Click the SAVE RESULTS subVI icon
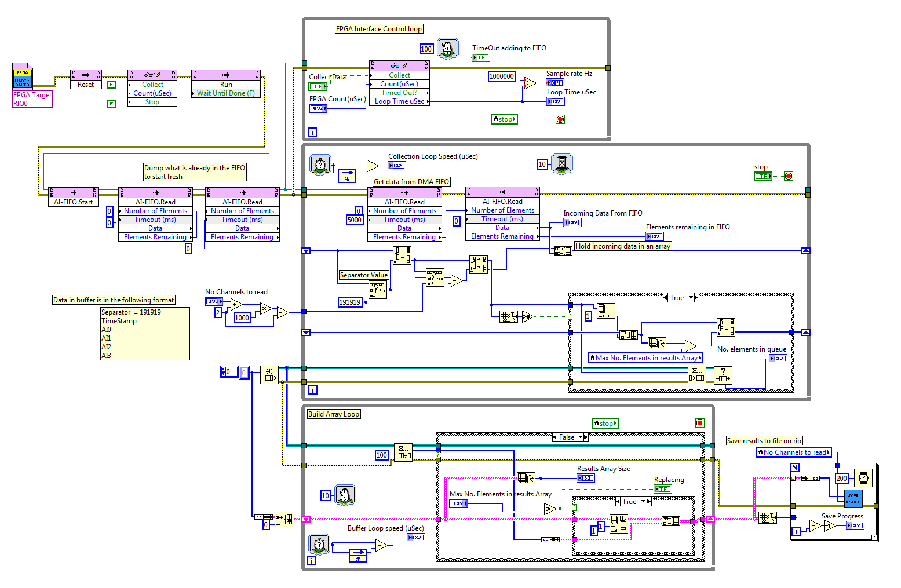The height and width of the screenshot is (588, 901). click(853, 498)
